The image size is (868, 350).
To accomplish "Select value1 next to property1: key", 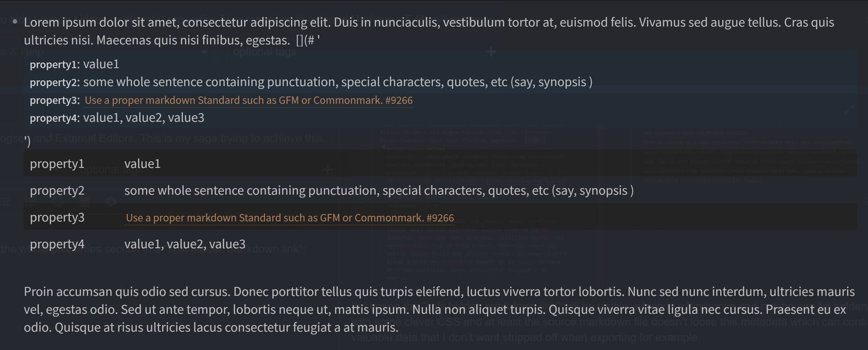I will 101,64.
